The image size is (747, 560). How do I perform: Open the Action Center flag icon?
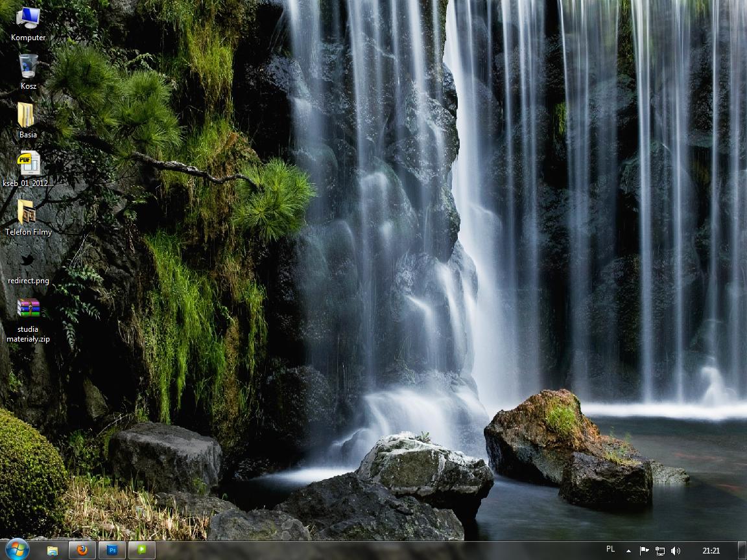[x=644, y=551]
